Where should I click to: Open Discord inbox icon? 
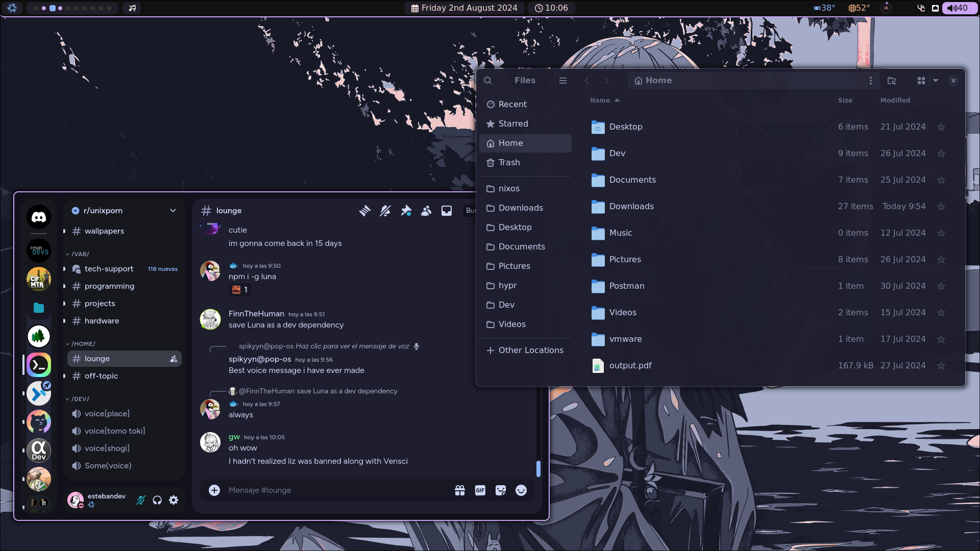coord(447,211)
